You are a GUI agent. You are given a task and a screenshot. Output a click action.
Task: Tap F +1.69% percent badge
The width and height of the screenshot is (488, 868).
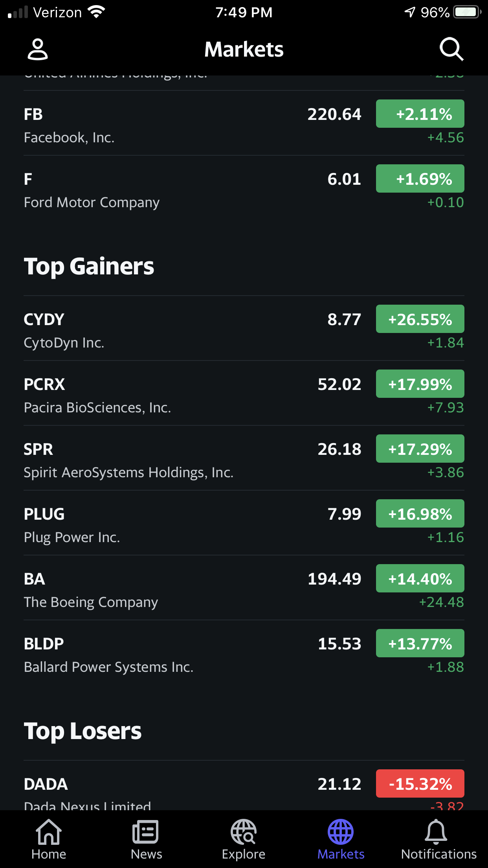pos(420,179)
